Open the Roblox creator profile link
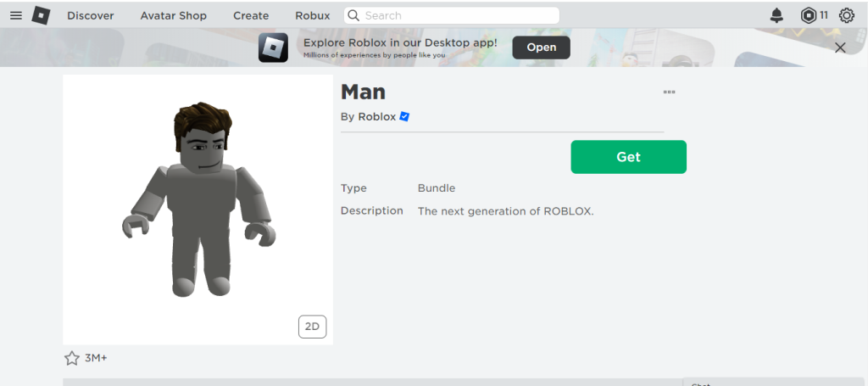 tap(377, 117)
